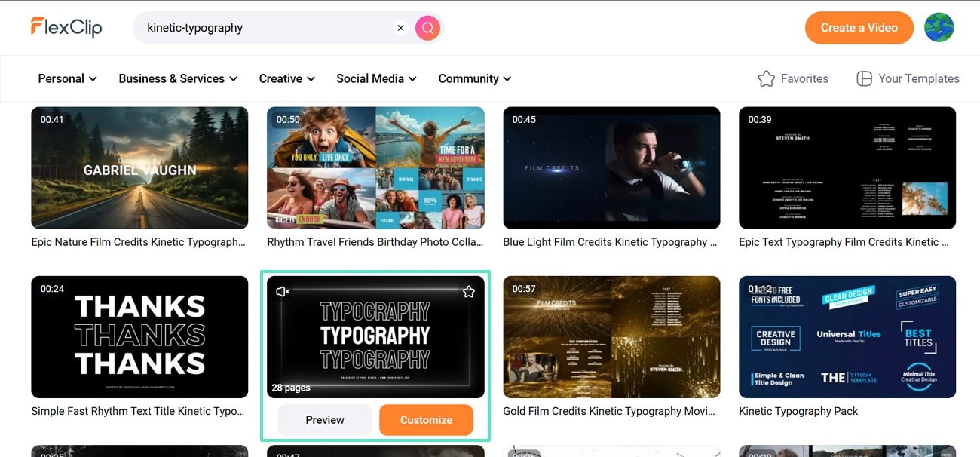Click the 00:45 duration badge
The image size is (980, 457).
[524, 119]
